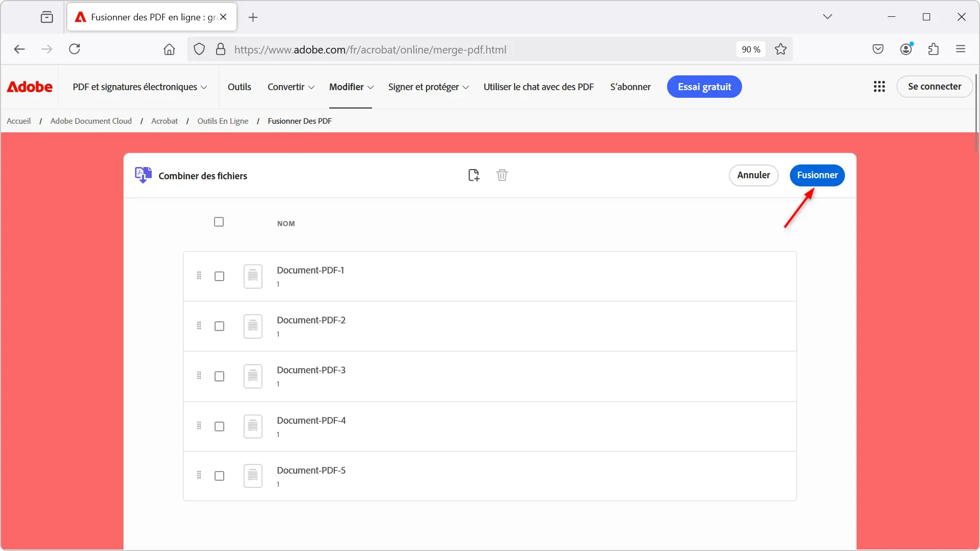Click the Adobe logo
This screenshot has height=551, width=980.
coord(30,87)
